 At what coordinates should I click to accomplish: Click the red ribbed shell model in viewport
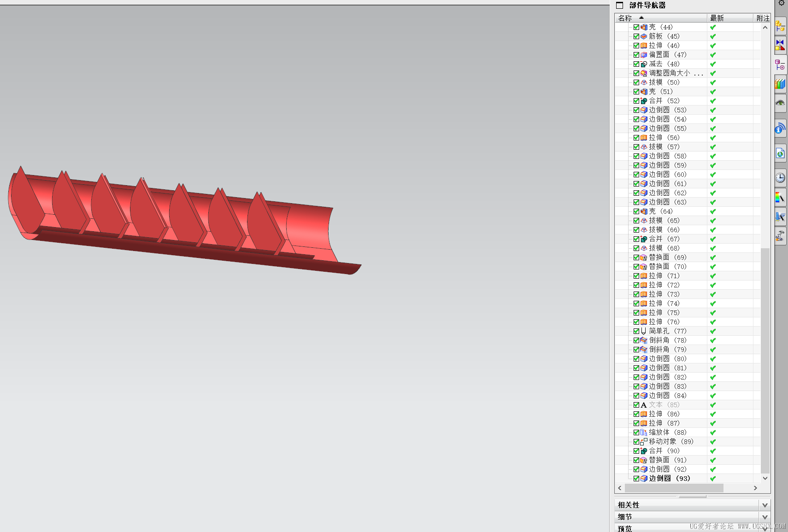[x=184, y=220]
